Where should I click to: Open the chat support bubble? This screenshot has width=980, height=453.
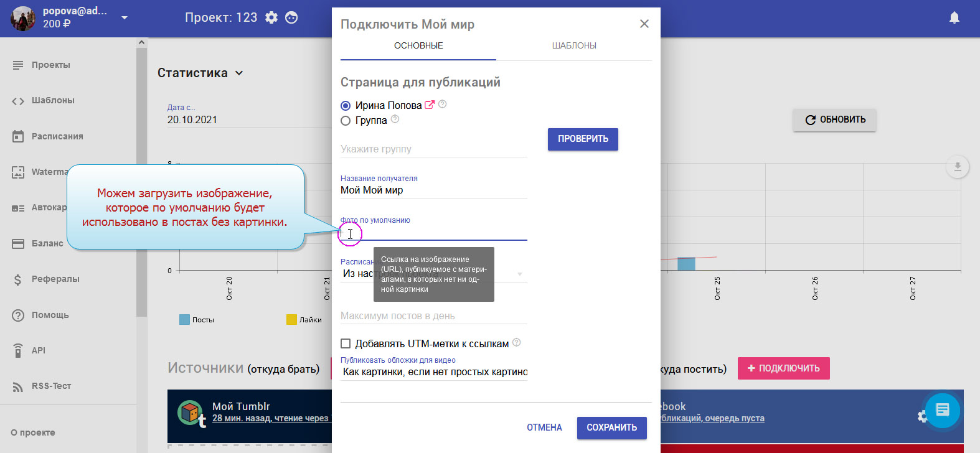point(942,410)
